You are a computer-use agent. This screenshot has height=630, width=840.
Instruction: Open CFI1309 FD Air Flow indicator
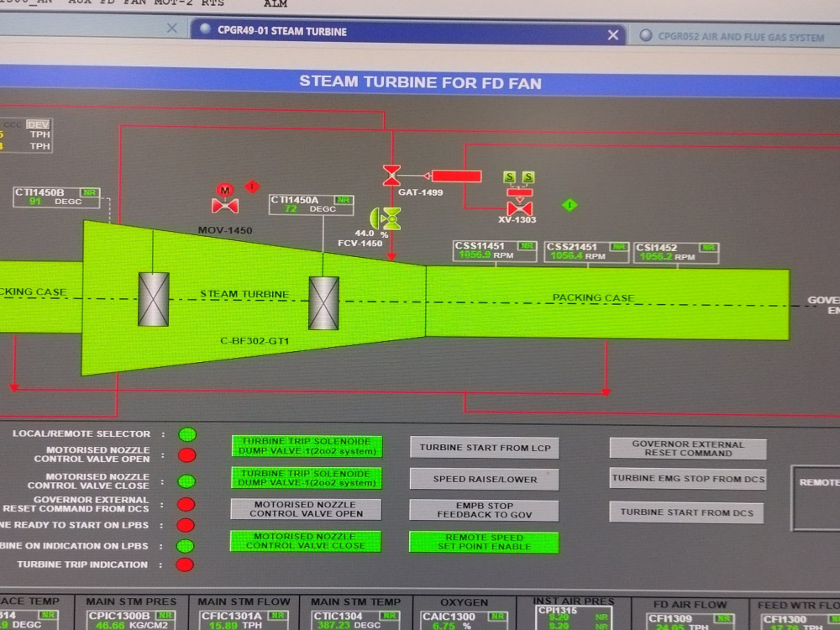(x=691, y=623)
